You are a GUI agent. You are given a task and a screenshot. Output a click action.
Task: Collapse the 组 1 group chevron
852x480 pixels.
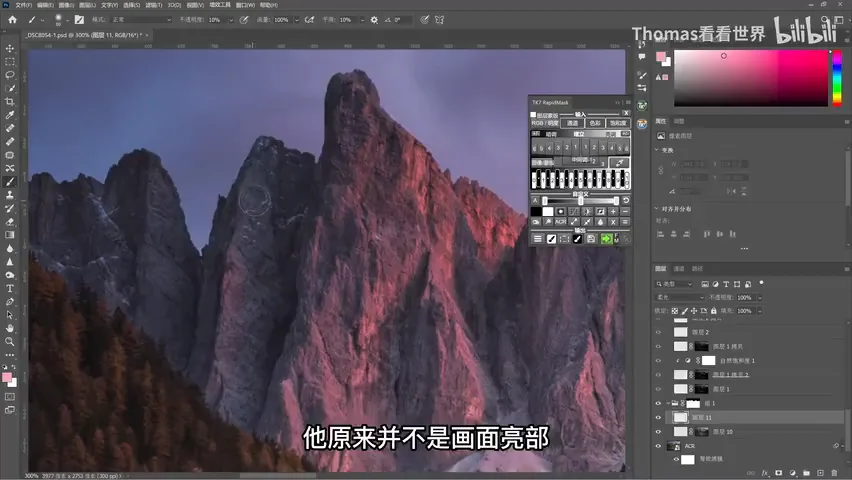click(x=668, y=403)
